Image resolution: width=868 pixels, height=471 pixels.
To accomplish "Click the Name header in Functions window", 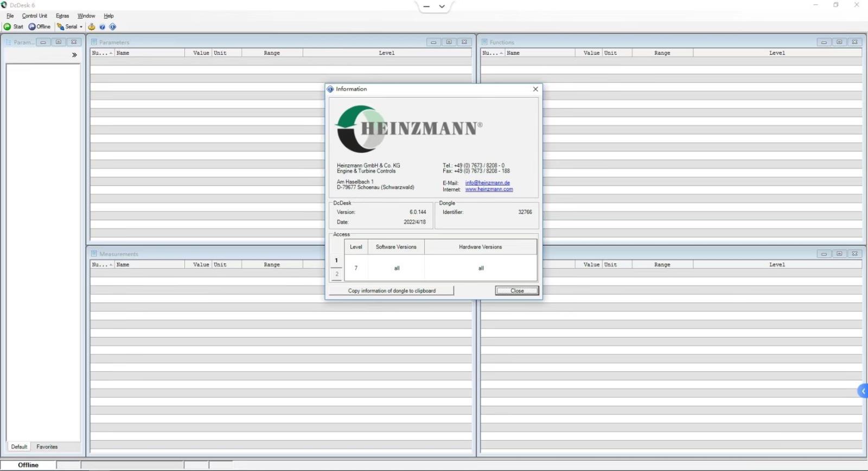I will (540, 53).
